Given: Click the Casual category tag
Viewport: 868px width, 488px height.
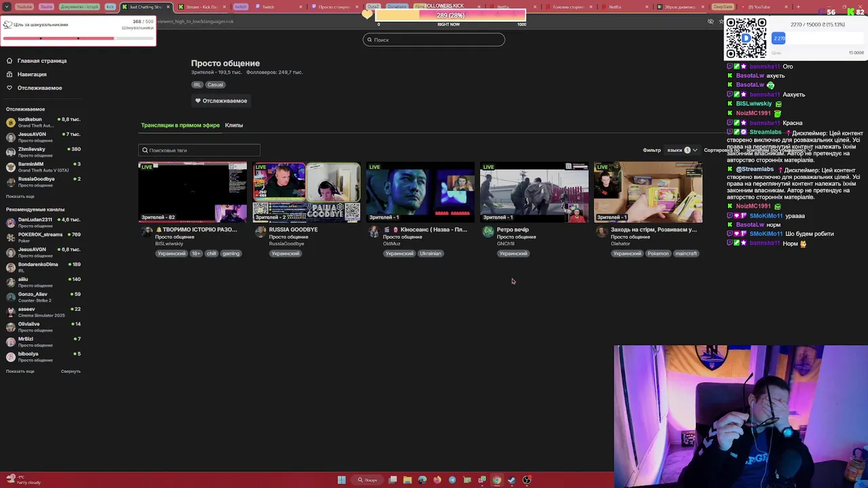Looking at the screenshot, I should pyautogui.click(x=215, y=85).
